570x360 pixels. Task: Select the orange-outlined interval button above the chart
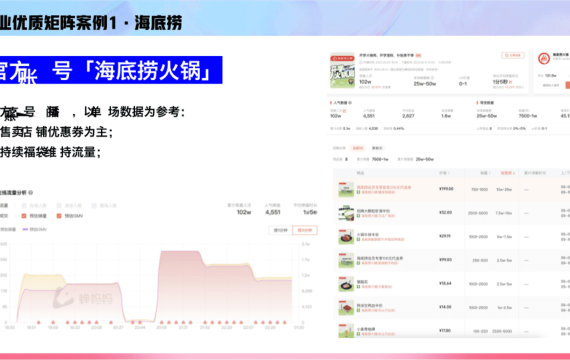[x=305, y=230]
